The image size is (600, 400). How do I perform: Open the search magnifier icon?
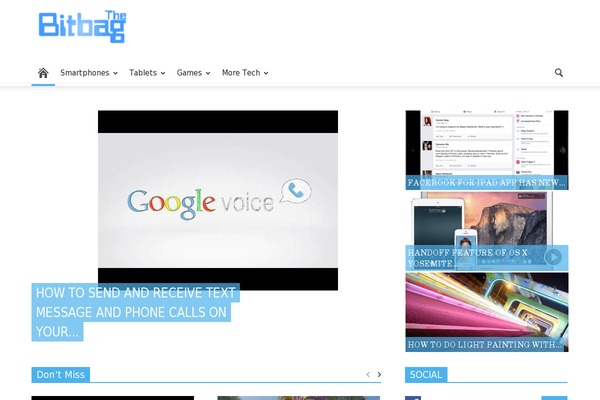559,73
